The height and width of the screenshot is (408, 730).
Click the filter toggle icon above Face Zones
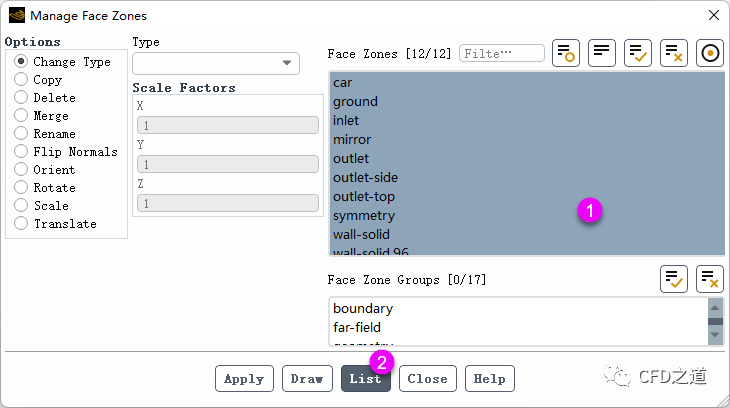click(566, 53)
